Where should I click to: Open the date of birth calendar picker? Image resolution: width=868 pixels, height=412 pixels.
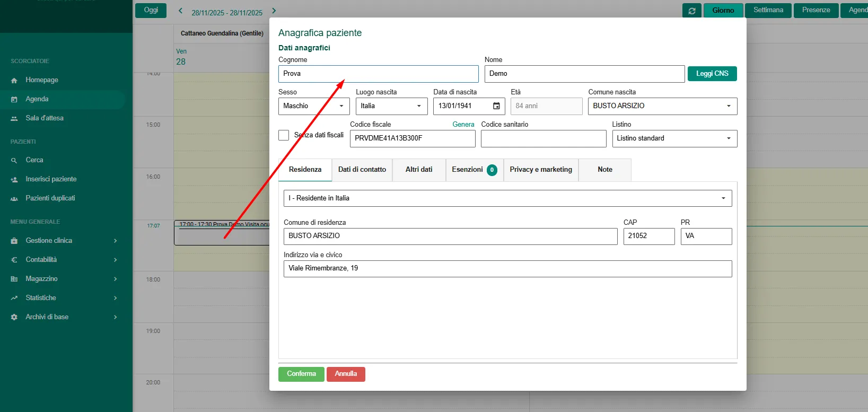[496, 106]
